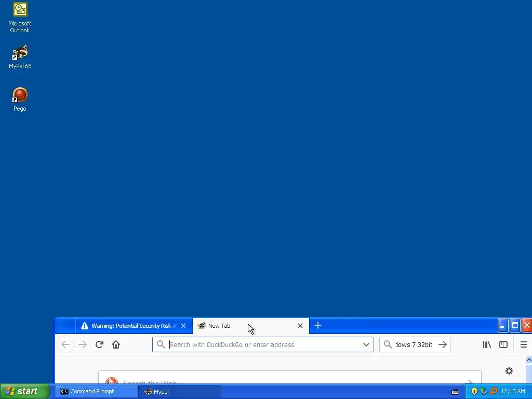Close the New Tab tab

click(x=300, y=326)
